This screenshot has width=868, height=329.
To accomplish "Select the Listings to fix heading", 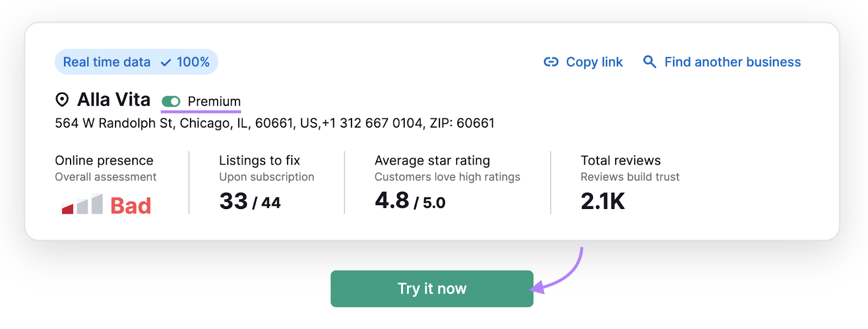I will pos(259,160).
